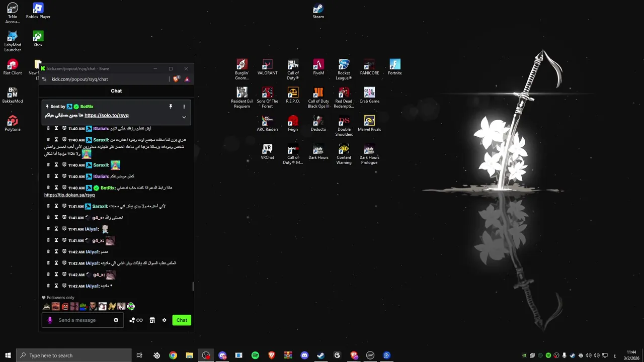Insert the yellow praying hands emote
Image resolution: width=644 pixels, height=362 pixels.
click(x=112, y=306)
